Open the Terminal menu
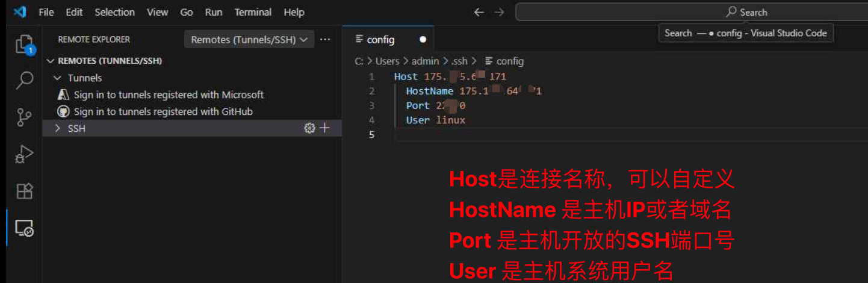 pyautogui.click(x=252, y=12)
